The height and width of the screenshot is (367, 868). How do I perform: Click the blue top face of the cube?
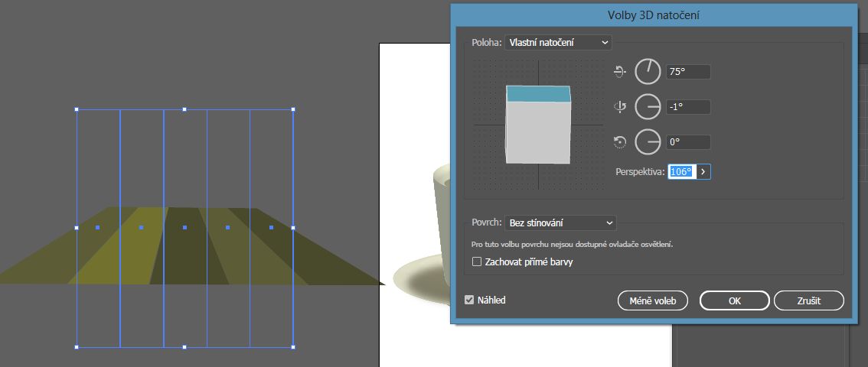pos(538,95)
